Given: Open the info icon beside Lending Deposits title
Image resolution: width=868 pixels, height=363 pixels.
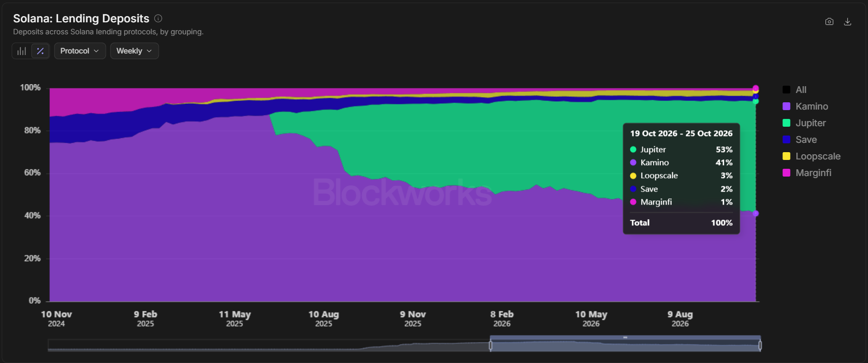Looking at the screenshot, I should tap(158, 18).
